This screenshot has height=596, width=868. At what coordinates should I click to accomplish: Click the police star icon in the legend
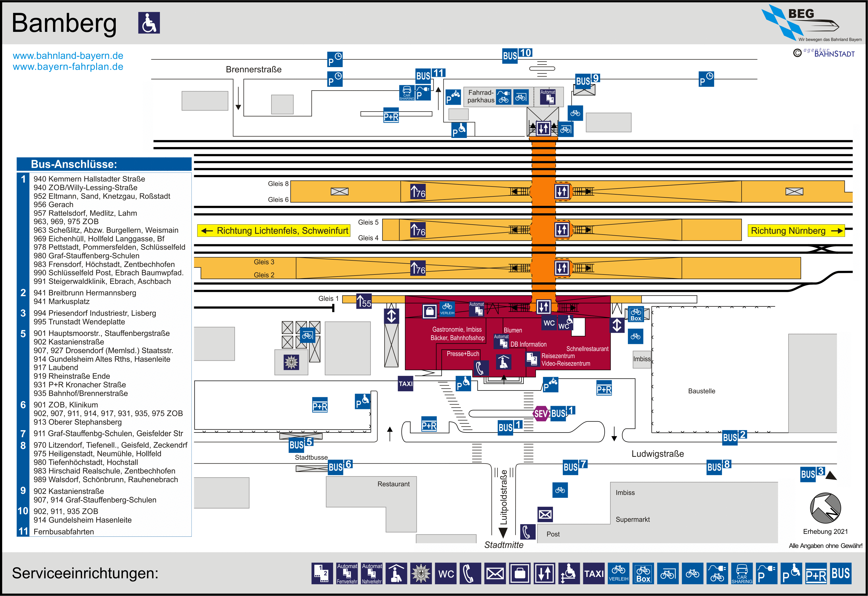(x=421, y=573)
